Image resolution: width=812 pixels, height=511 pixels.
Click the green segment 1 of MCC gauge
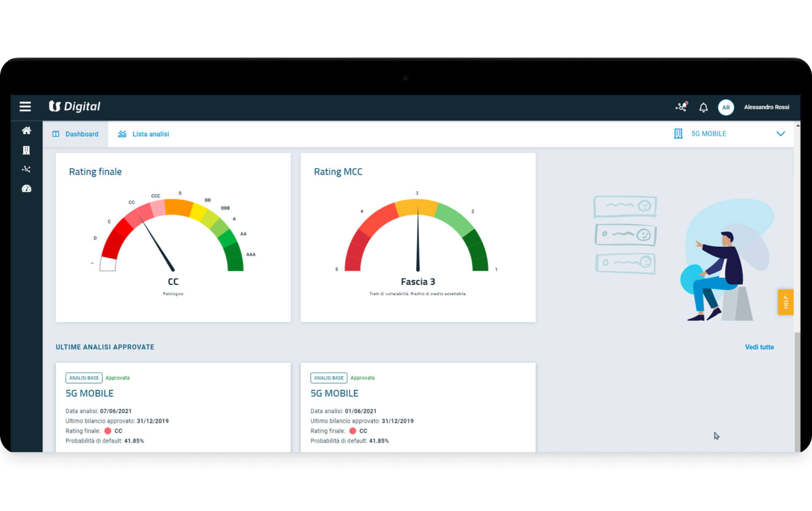click(x=478, y=251)
